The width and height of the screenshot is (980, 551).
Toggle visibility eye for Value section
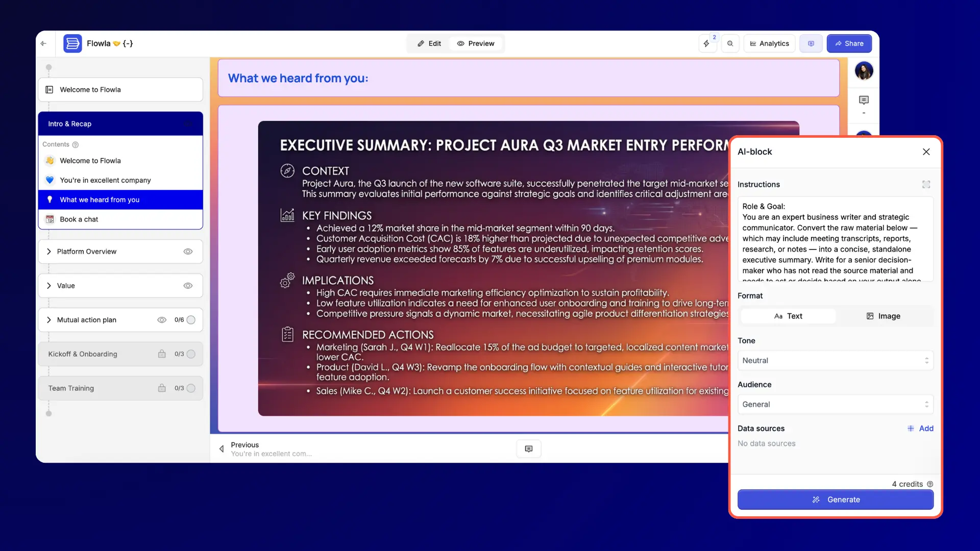(188, 286)
